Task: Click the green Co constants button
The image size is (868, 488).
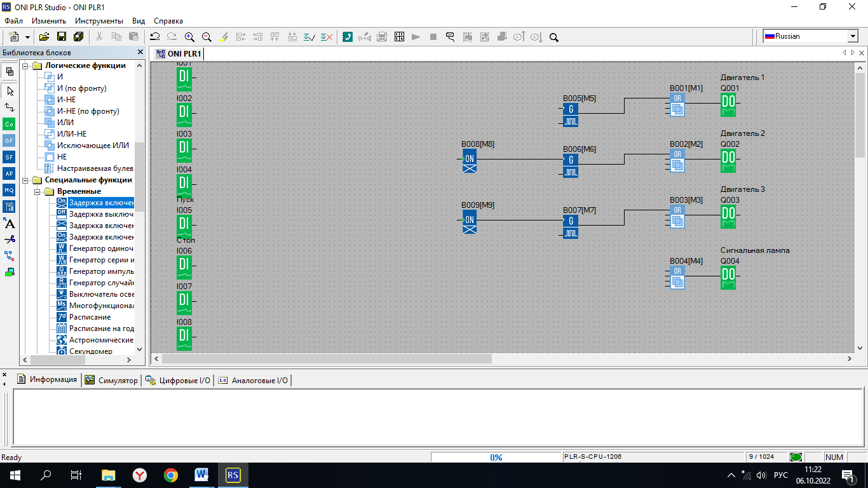Action: point(10,124)
